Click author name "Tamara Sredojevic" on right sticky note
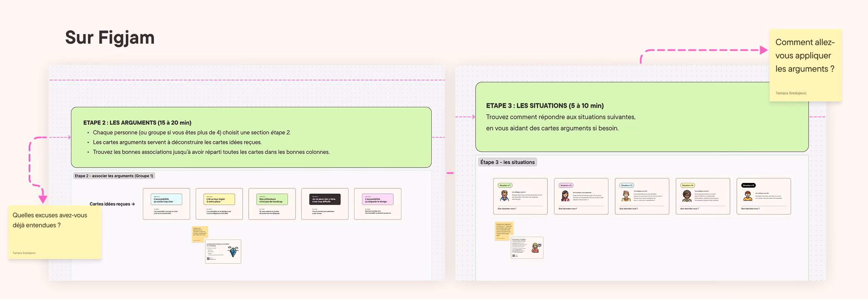868x301 pixels. pyautogui.click(x=791, y=93)
